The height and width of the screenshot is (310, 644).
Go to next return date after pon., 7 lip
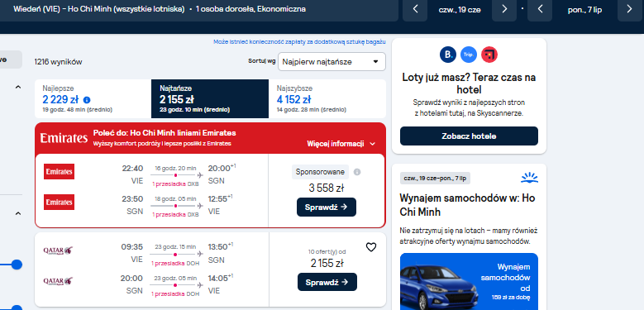click(629, 9)
